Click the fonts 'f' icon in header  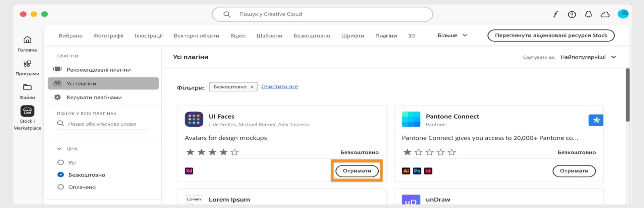point(555,14)
